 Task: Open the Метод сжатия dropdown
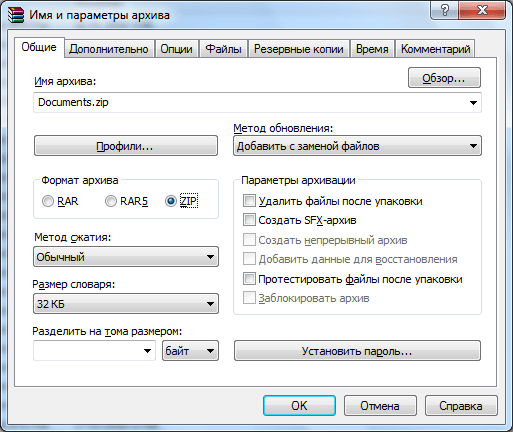pyautogui.click(x=126, y=257)
